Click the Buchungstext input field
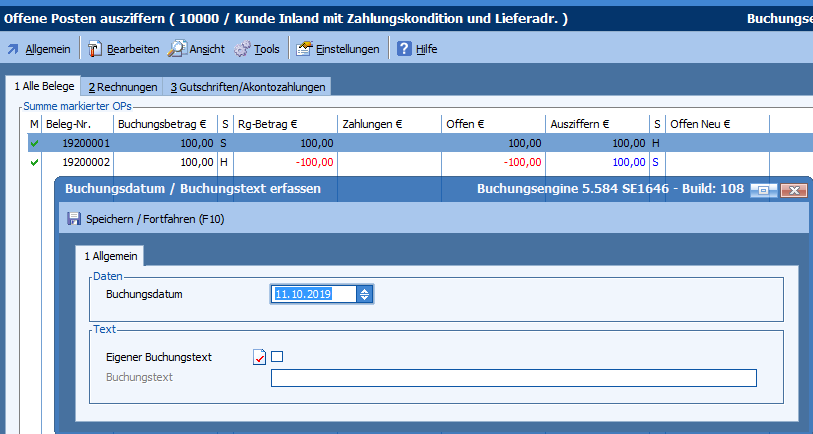Viewport: 813px width, 434px height. pos(513,377)
